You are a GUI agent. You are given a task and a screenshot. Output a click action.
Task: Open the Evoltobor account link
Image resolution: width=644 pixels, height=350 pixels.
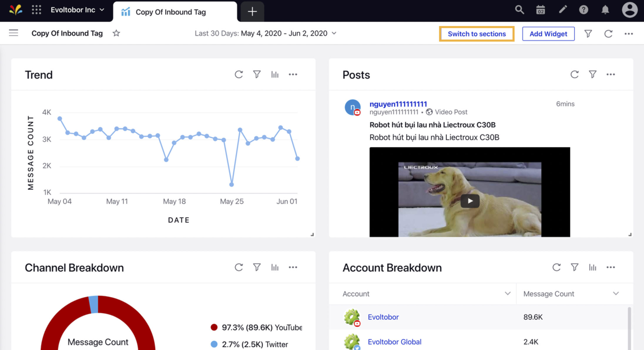pos(383,317)
